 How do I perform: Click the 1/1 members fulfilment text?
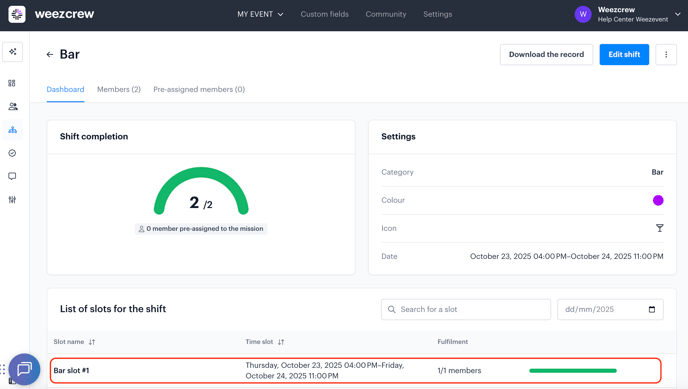tap(459, 371)
